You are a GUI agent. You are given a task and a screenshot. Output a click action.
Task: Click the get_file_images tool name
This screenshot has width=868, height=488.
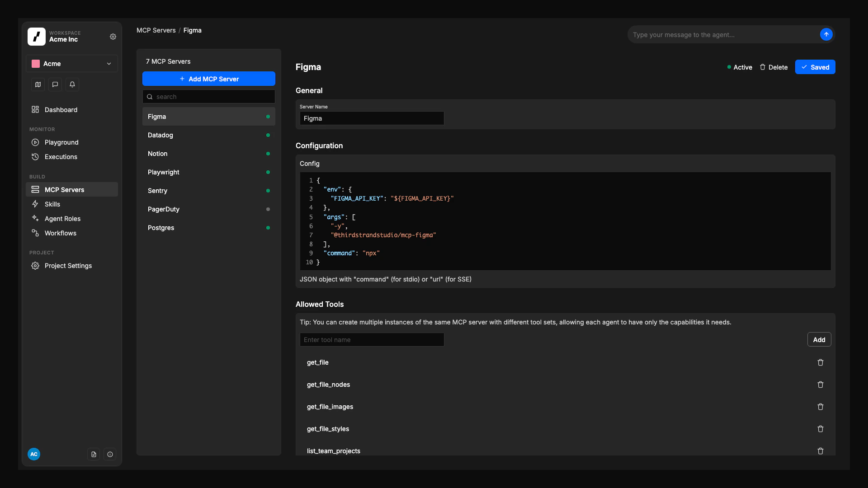[x=330, y=407]
